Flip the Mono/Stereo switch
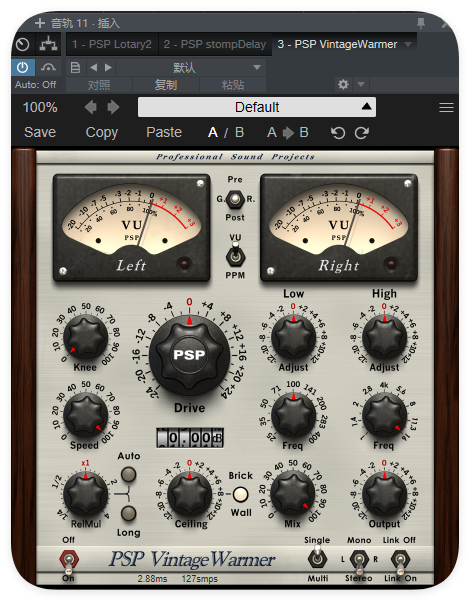Viewport: 470px width, 601px height. coord(359,561)
